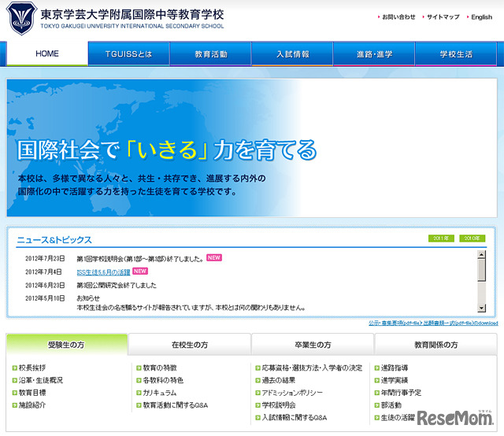
Task: Open the 学校生活 navigation tab
Action: [456, 54]
